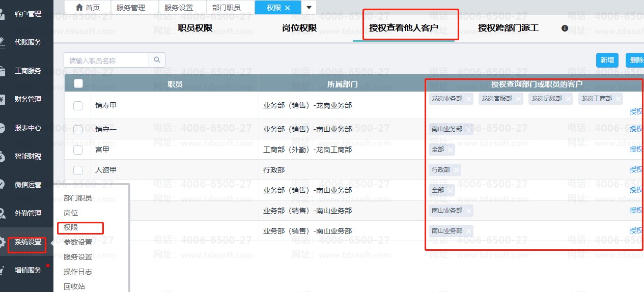
Task: Open 财务管理 sidebar menu
Action: click(x=27, y=99)
